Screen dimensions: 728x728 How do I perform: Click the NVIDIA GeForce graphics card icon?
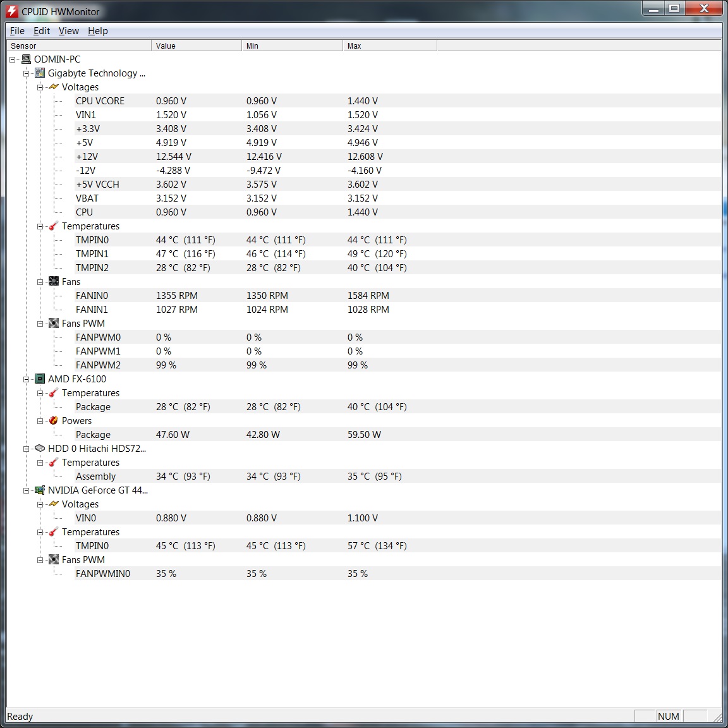(40, 490)
